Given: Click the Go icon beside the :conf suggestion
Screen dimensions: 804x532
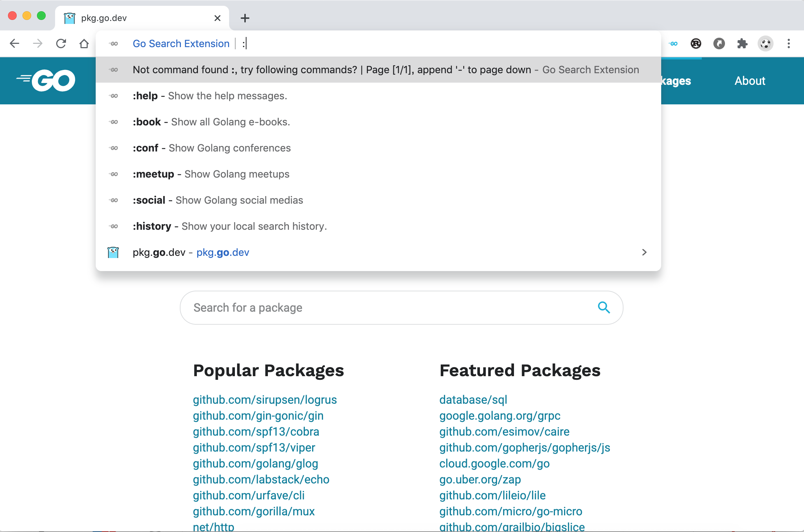Looking at the screenshot, I should tap(113, 148).
